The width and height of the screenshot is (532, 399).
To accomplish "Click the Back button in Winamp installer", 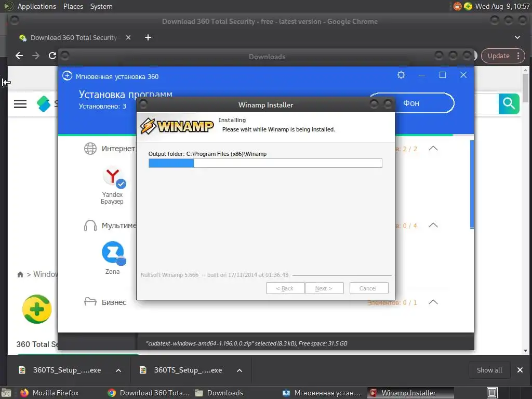I will (x=285, y=288).
